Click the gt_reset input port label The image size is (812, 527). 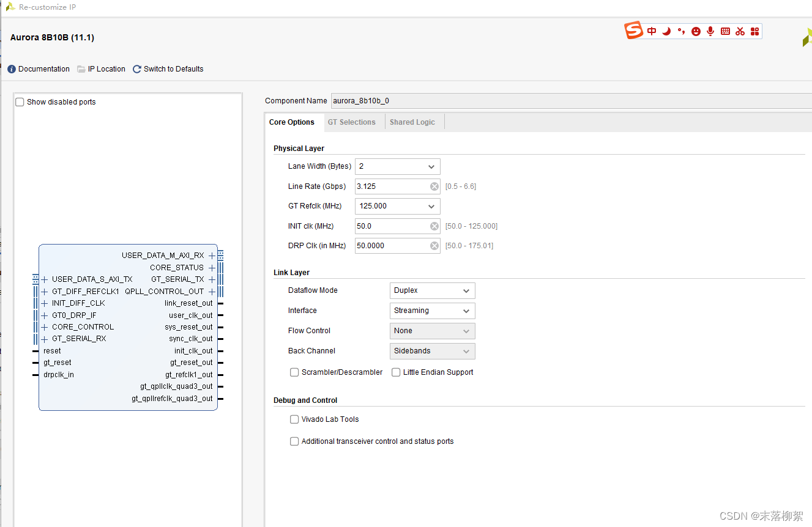click(58, 363)
